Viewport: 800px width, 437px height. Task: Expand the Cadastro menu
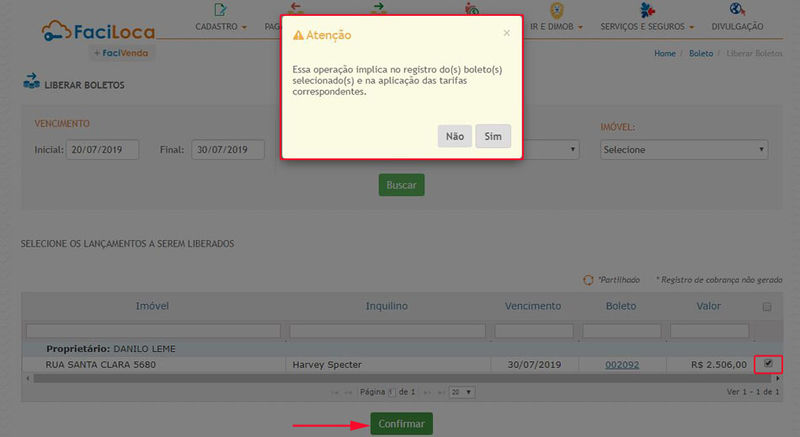[x=221, y=26]
